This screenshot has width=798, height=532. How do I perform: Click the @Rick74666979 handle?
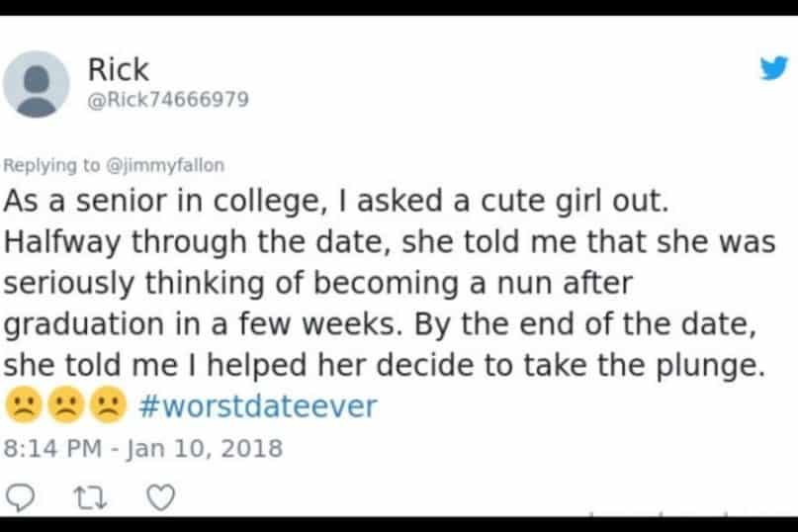168,100
